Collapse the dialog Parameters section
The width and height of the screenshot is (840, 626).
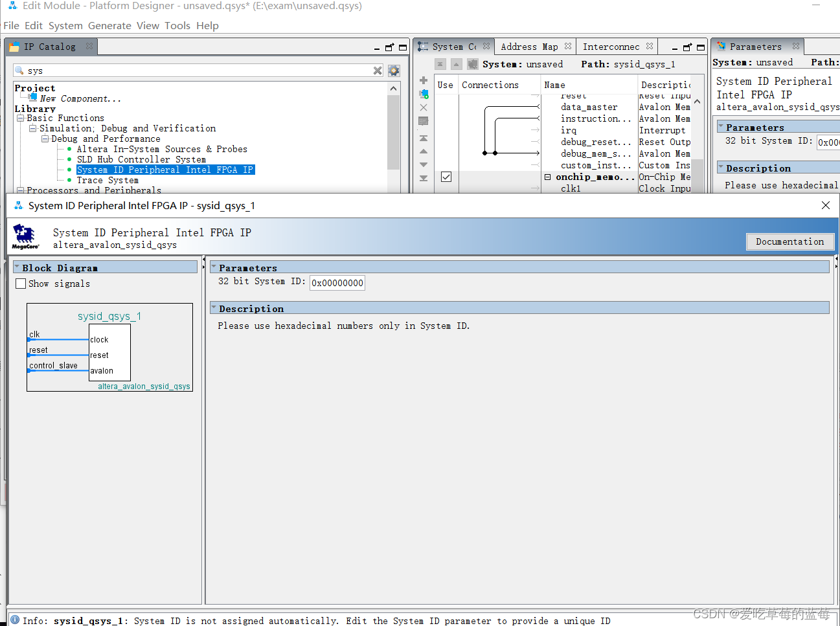click(x=214, y=267)
